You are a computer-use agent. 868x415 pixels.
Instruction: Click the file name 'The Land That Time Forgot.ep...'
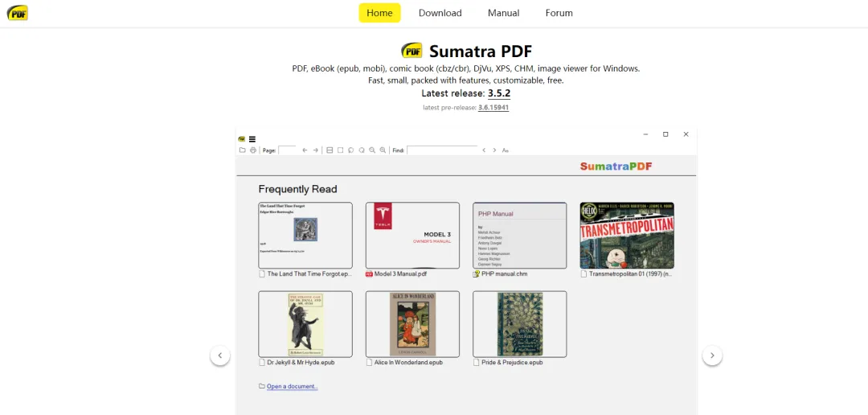[x=309, y=273]
